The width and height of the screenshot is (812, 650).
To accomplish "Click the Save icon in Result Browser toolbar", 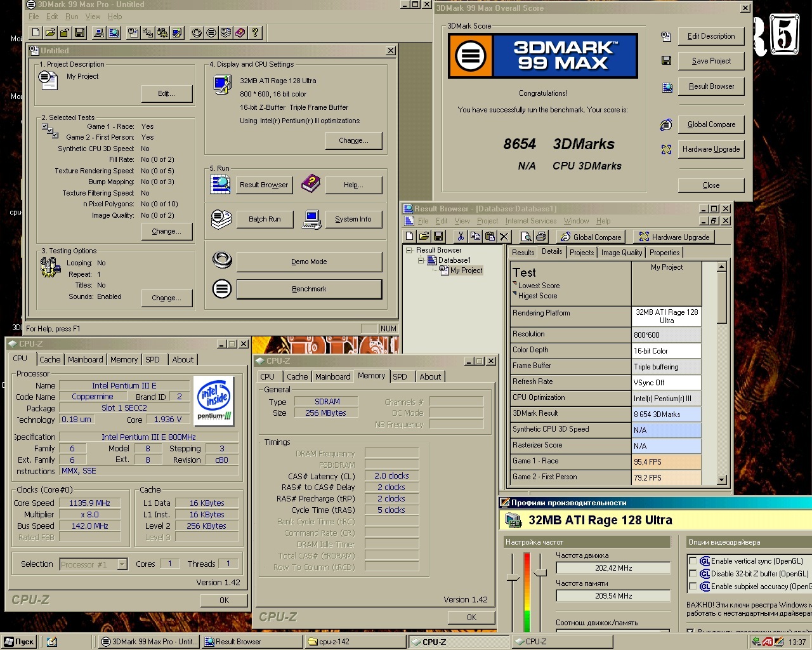I will 438,237.
